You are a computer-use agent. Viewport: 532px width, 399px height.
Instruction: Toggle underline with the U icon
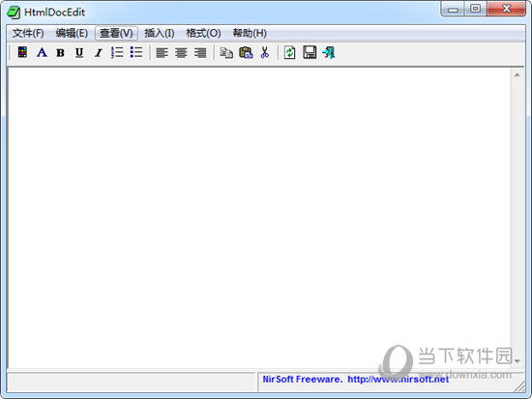tap(79, 53)
